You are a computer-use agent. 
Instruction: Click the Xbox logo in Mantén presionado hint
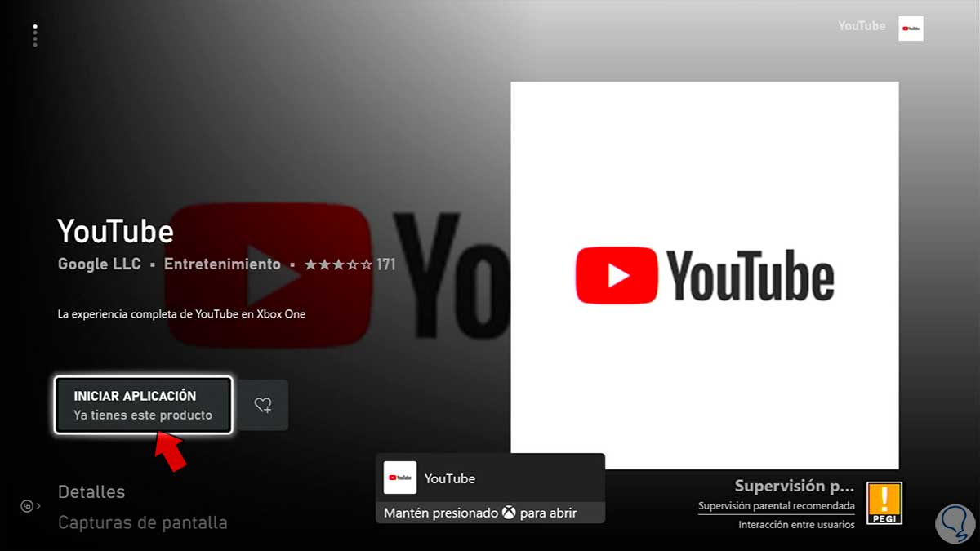point(509,513)
